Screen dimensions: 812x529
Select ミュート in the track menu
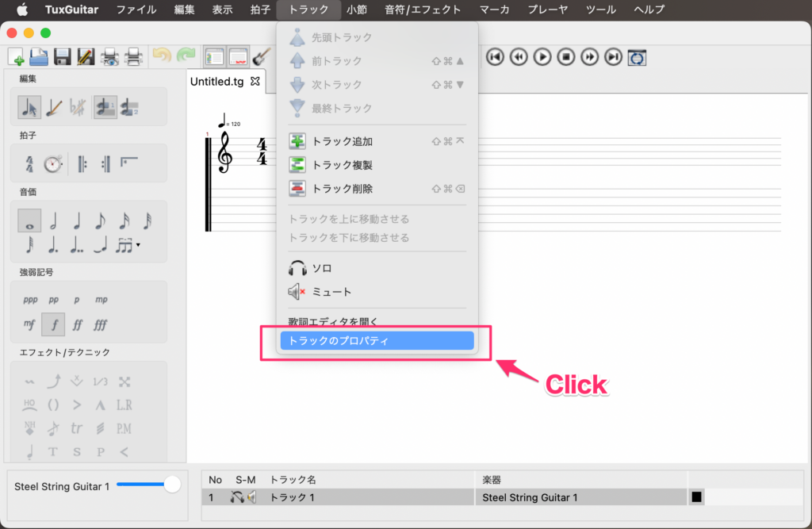point(377,292)
